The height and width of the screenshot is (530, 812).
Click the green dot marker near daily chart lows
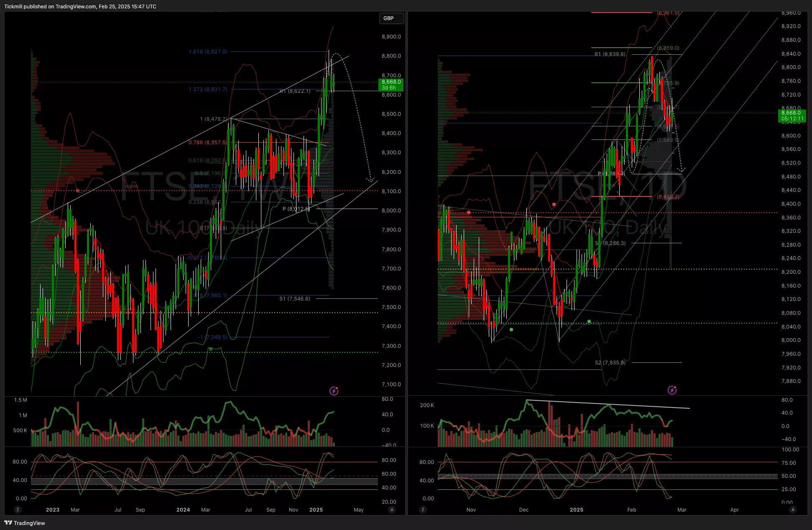(x=511, y=329)
